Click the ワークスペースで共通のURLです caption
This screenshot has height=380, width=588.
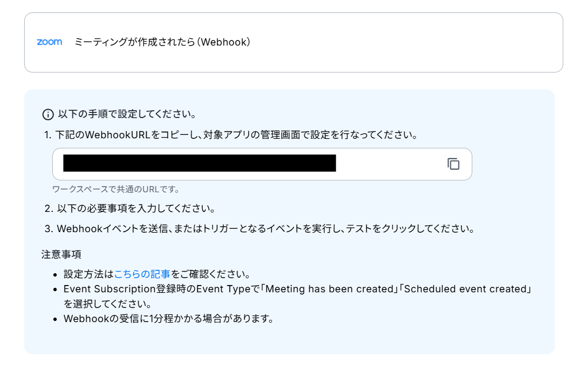click(x=116, y=189)
